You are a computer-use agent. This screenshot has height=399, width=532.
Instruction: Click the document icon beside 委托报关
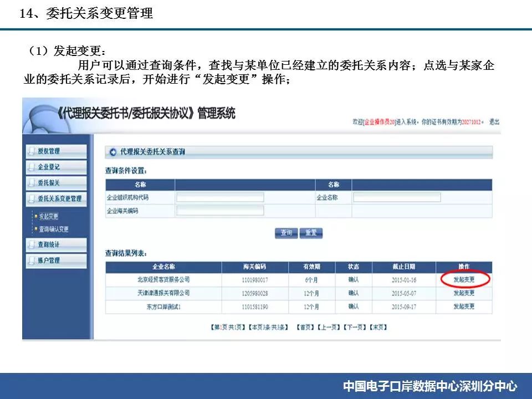[x=32, y=183]
